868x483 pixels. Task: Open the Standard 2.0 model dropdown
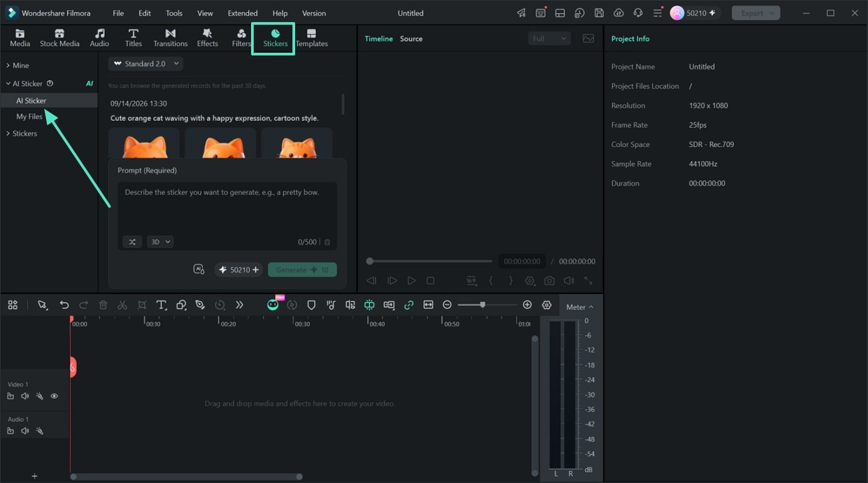tap(146, 63)
